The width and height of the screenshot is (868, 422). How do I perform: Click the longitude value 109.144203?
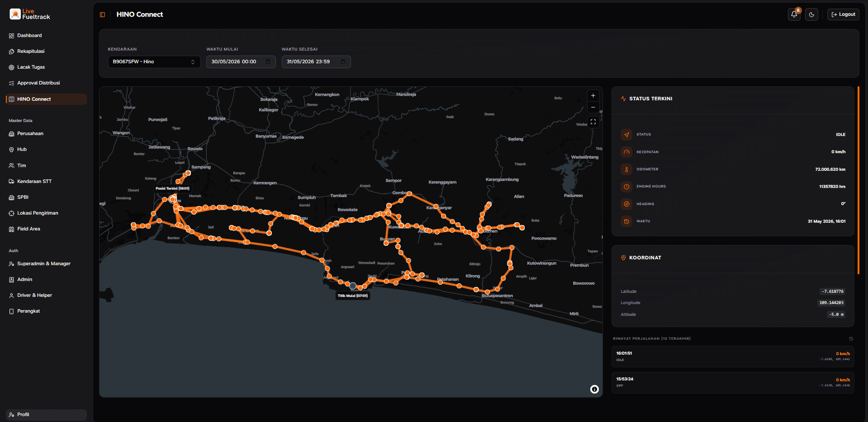[x=831, y=303]
